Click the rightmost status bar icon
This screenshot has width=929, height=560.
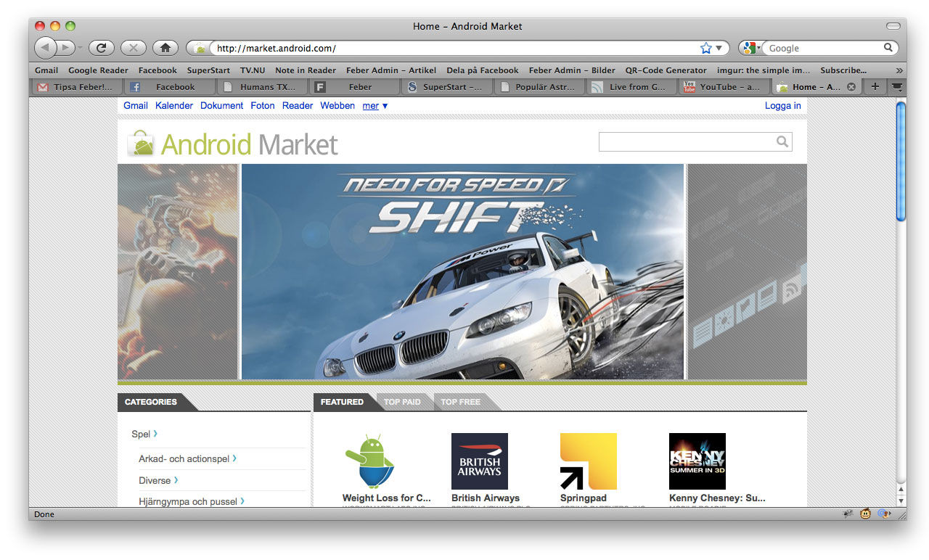(x=884, y=514)
